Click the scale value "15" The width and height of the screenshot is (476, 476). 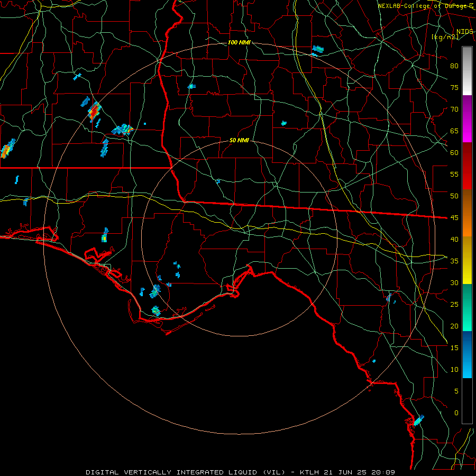pyautogui.click(x=454, y=347)
